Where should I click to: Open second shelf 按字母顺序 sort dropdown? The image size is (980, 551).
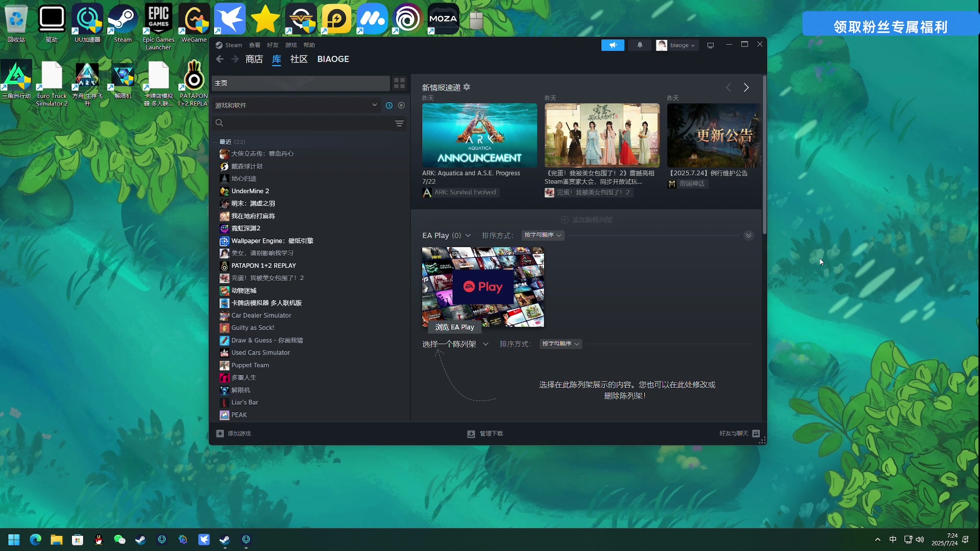pos(561,344)
